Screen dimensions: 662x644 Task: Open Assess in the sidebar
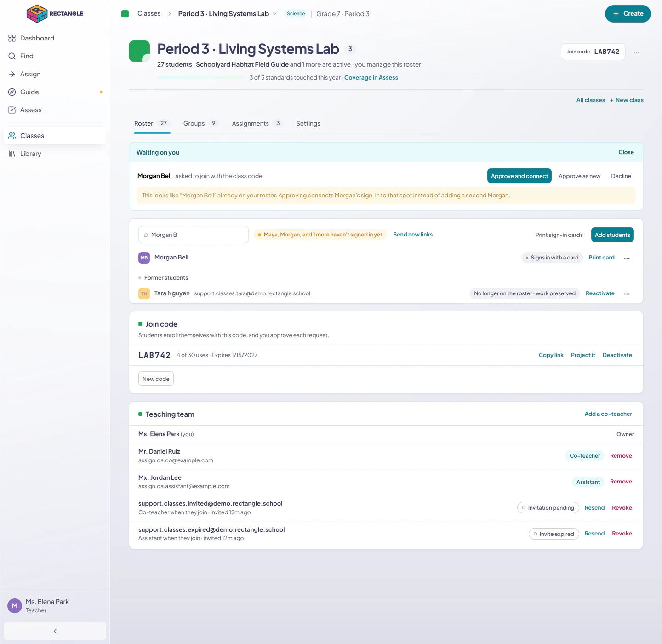[x=55, y=110]
